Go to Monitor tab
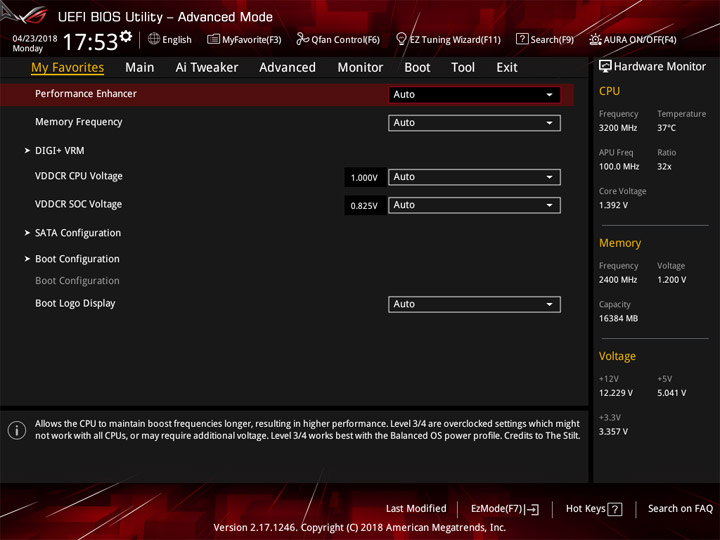This screenshot has height=540, width=720. (360, 68)
